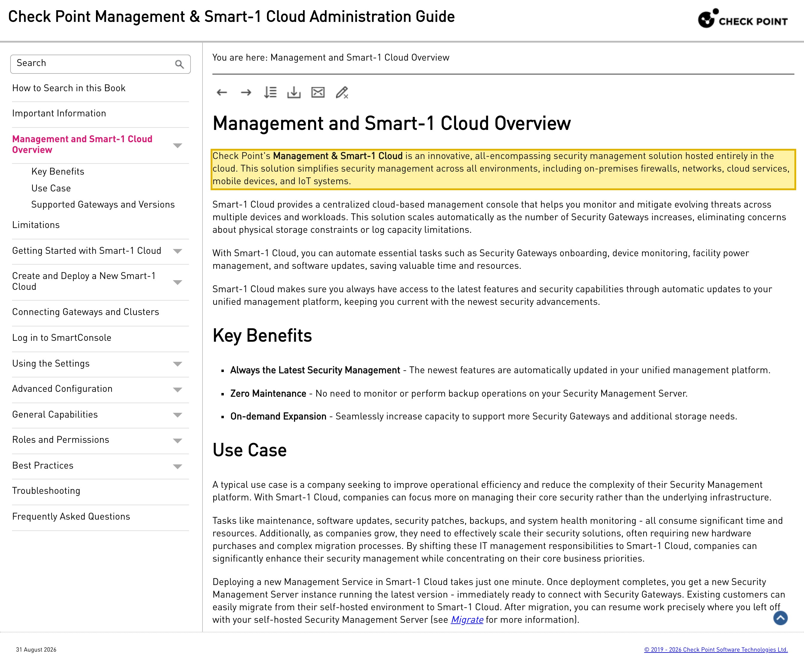The width and height of the screenshot is (804, 672).
Task: Click the Zero Maintenance bullet text
Action: click(x=459, y=394)
